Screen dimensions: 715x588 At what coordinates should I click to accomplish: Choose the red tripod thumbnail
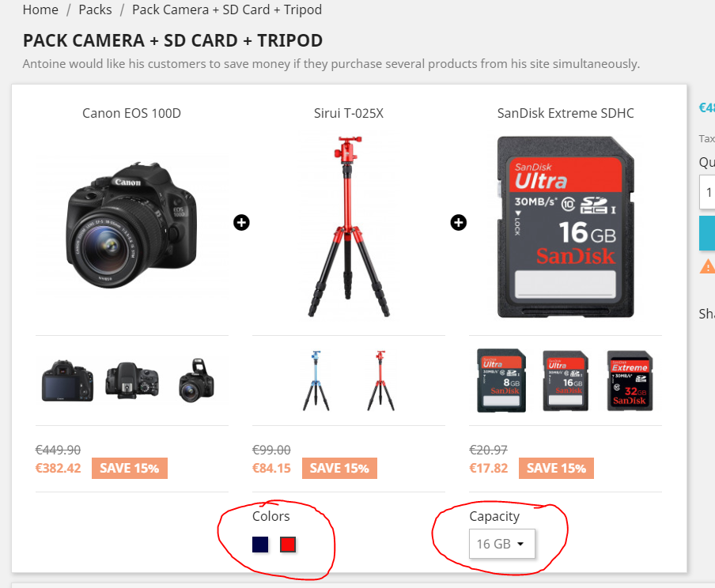tap(380, 381)
